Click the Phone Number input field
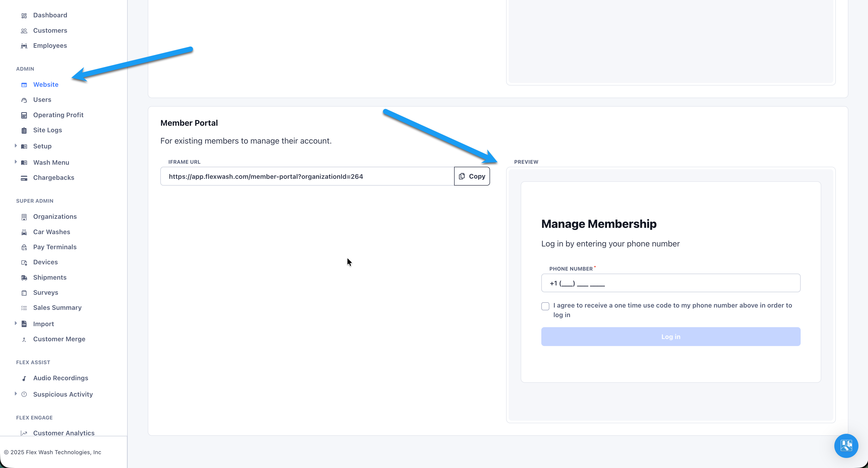Viewport: 868px width, 468px height. 670,283
